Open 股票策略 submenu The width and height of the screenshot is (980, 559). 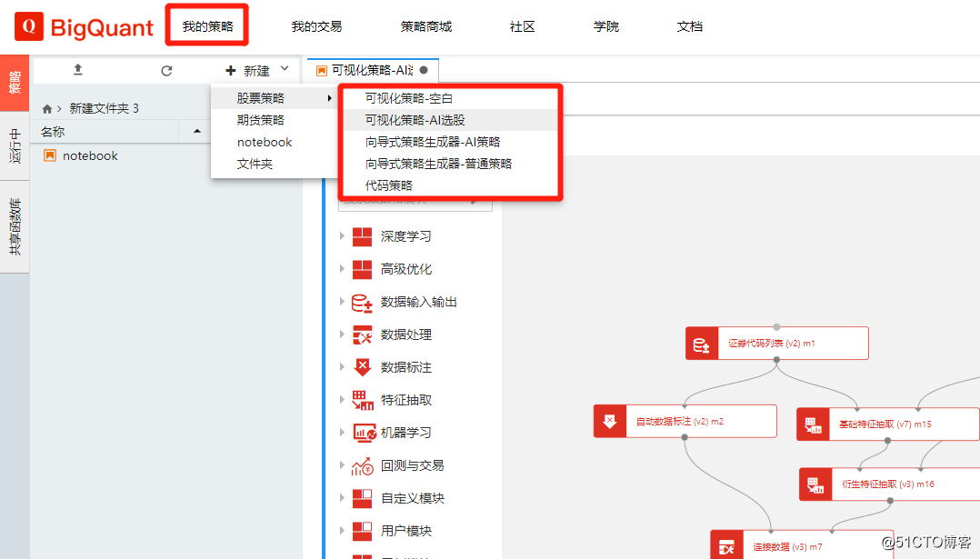(274, 98)
